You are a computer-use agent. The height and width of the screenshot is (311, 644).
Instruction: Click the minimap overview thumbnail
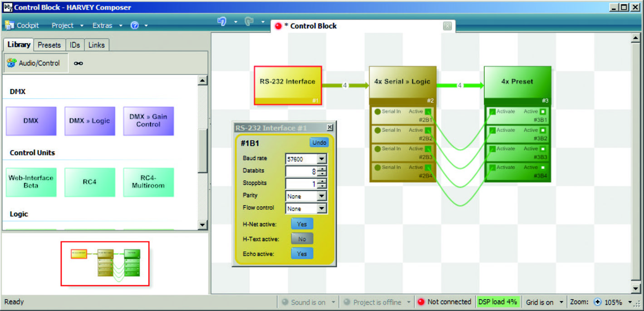[105, 264]
